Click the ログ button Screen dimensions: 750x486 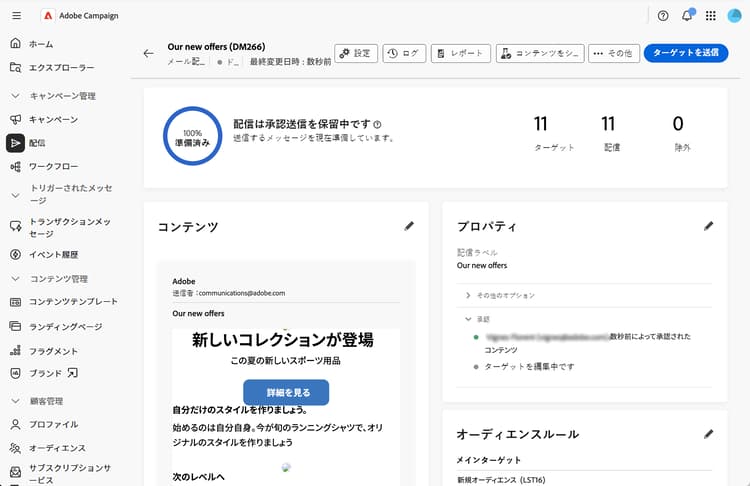404,53
